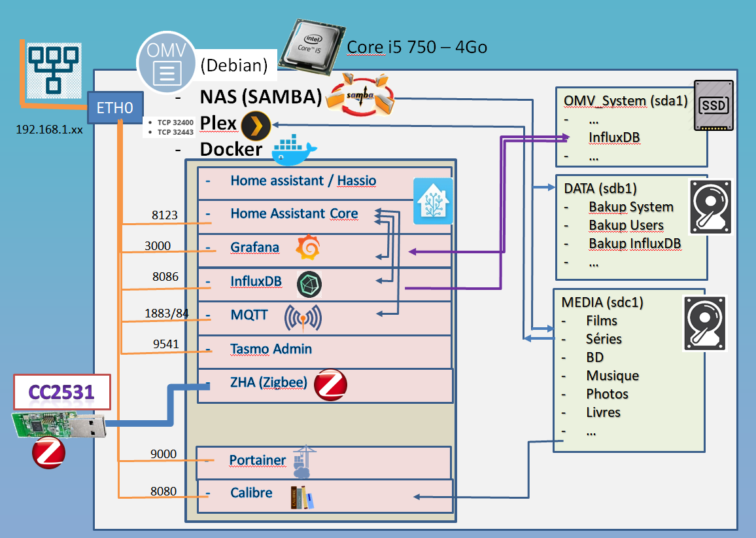756x538 pixels.
Task: Click the MQTT antenna signal icon
Action: click(x=303, y=318)
